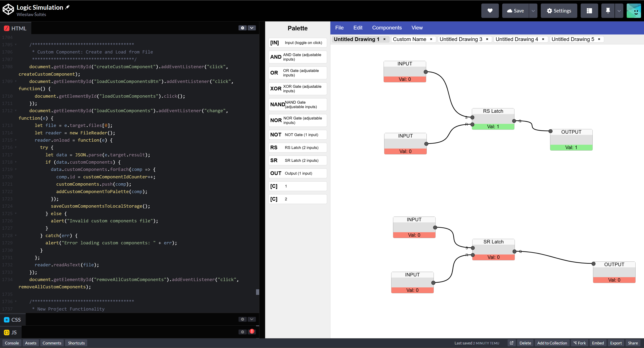
Task: Open pen in new window icon
Action: [512, 343]
